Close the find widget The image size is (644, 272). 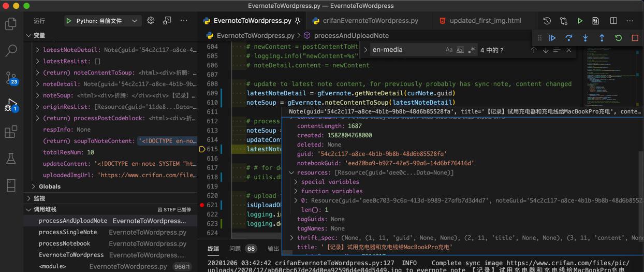[569, 50]
